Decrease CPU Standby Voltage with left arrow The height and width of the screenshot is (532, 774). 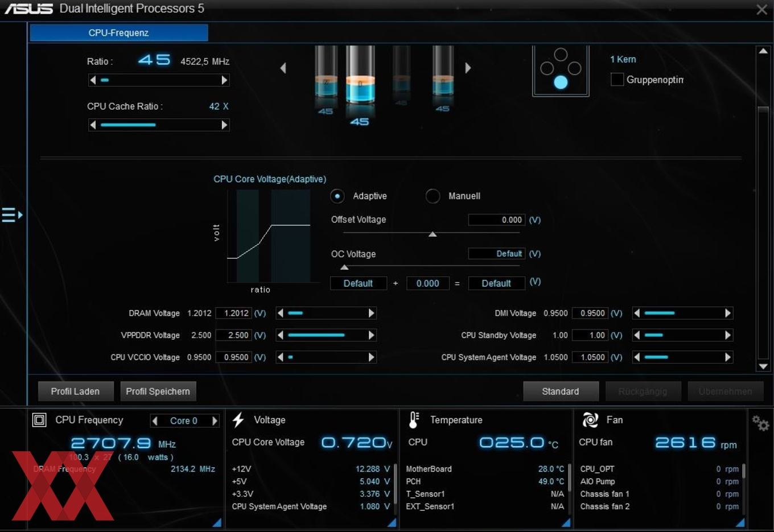click(x=637, y=335)
